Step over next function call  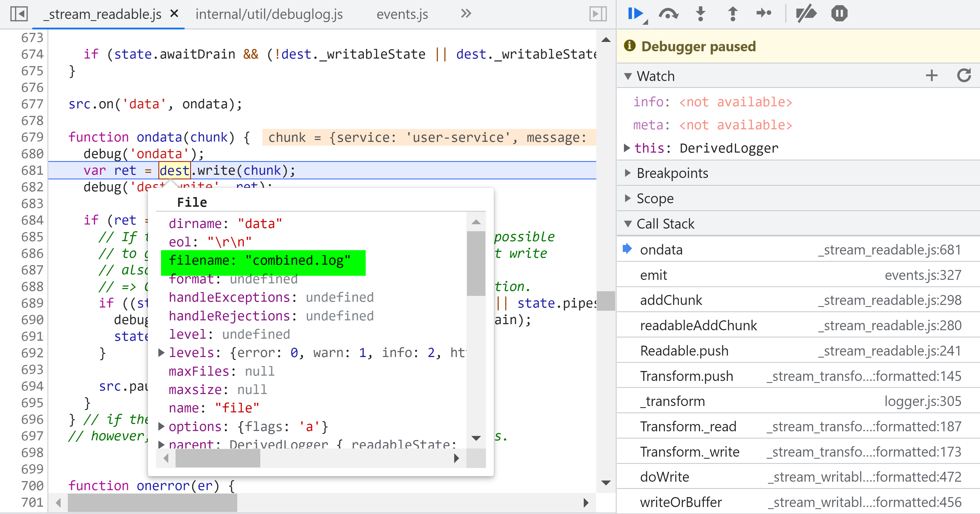(x=668, y=14)
